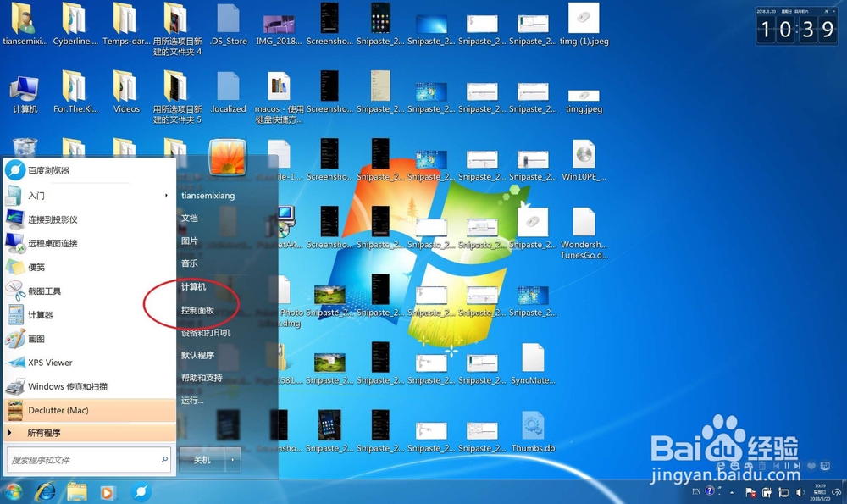Select the .localized file icon

[228, 91]
